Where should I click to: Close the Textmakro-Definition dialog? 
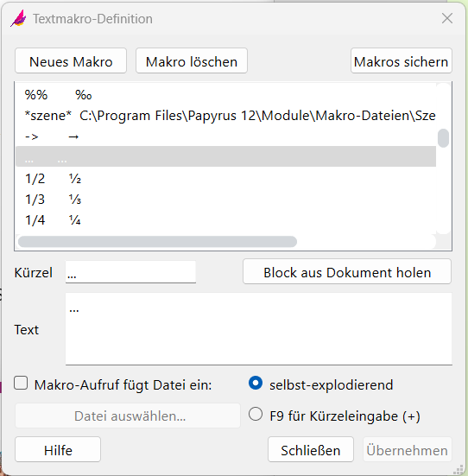point(447,18)
